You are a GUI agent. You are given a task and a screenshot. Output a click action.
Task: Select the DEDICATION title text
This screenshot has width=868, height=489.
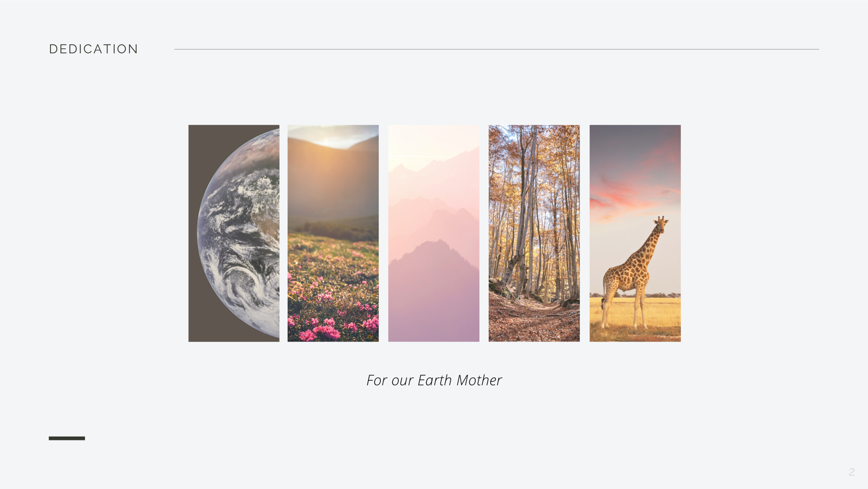pyautogui.click(x=93, y=49)
